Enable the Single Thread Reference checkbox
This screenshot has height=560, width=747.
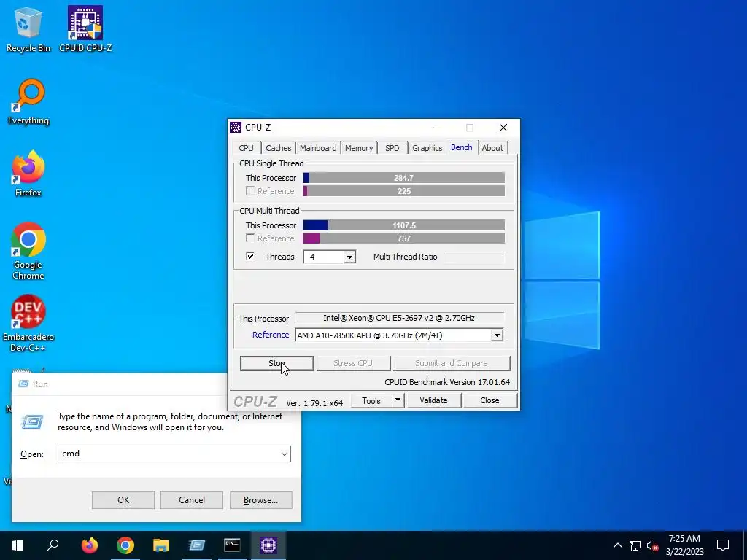point(250,190)
